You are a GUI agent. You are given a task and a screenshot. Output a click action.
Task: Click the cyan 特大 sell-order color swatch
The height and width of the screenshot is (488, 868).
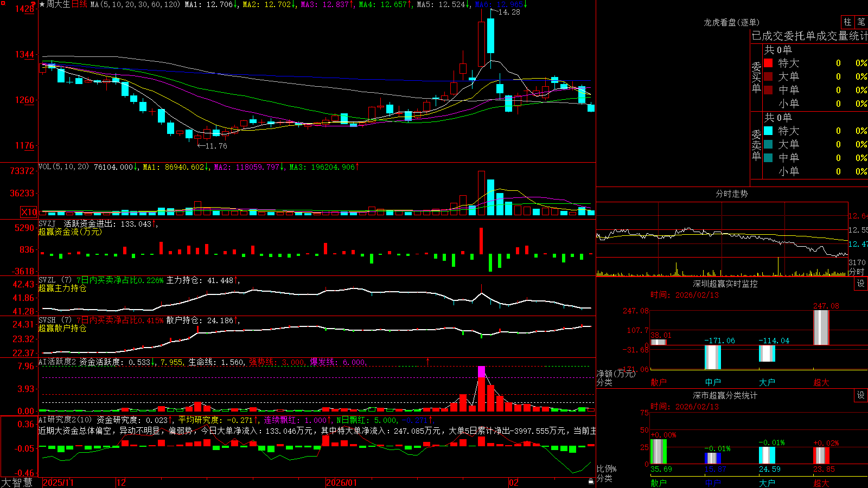coord(768,131)
